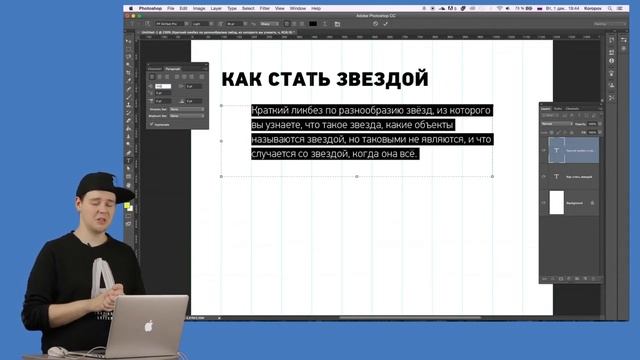Open the Layer menu
Image resolution: width=640 pixels, height=360 pixels.
point(216,8)
